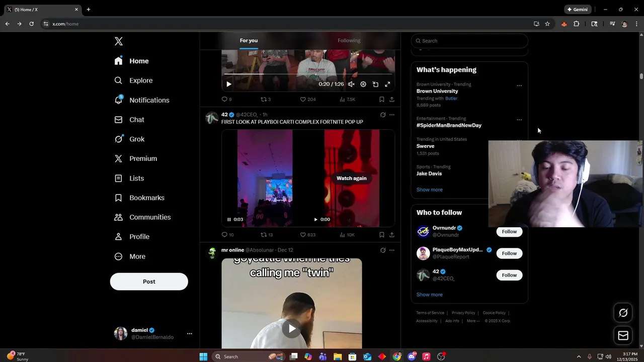Open floating messages button
Screen dimensions: 644x362
point(623,335)
